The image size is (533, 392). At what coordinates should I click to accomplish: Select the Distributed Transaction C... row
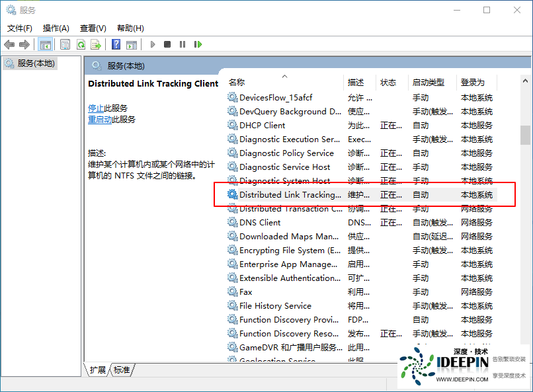coord(362,209)
